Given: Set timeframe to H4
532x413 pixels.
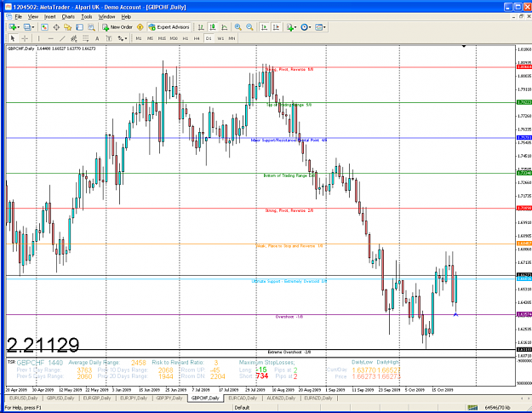Looking at the screenshot, I should pos(197,38).
